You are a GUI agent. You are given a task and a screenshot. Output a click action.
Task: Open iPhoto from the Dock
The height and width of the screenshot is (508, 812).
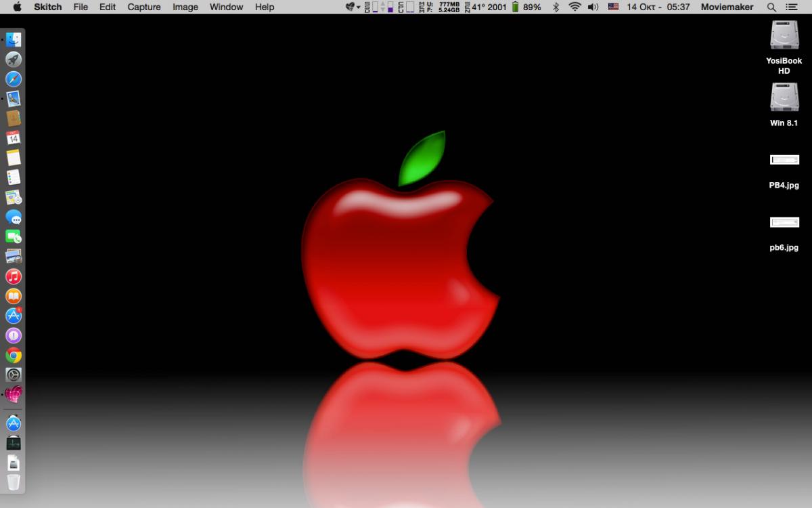14,257
